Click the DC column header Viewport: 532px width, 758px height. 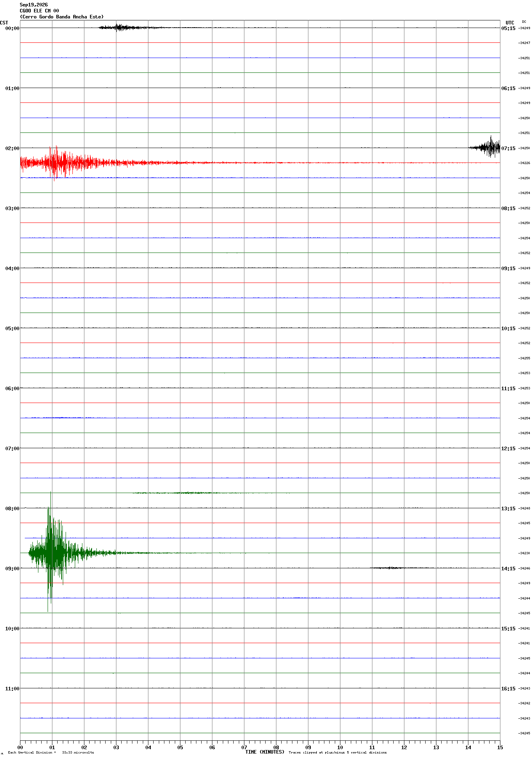click(524, 22)
